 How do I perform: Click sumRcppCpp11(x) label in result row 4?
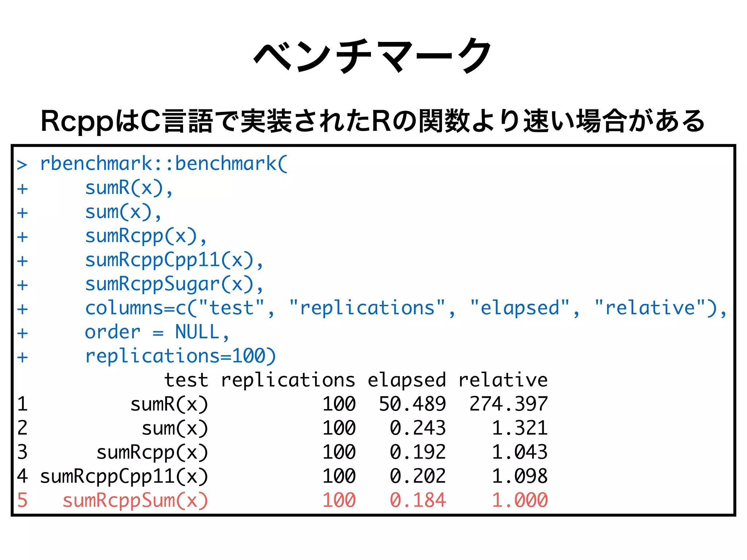tap(124, 477)
